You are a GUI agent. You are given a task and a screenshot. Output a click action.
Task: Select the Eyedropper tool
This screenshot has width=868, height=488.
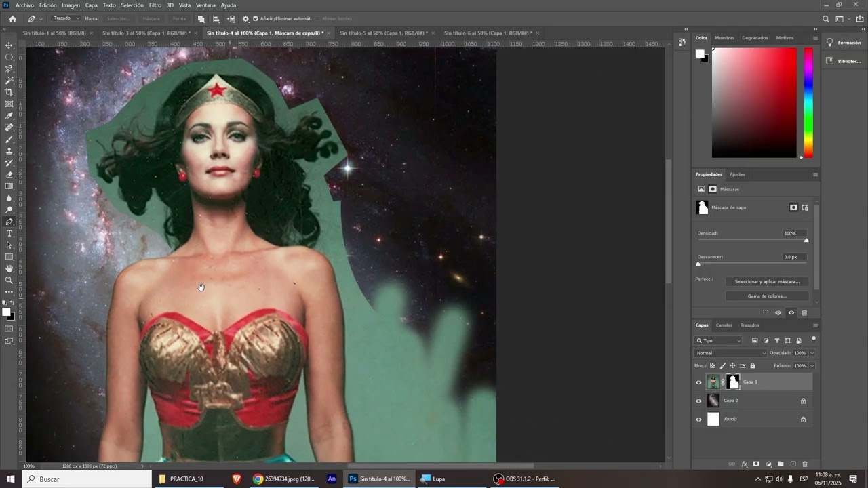tap(9, 116)
